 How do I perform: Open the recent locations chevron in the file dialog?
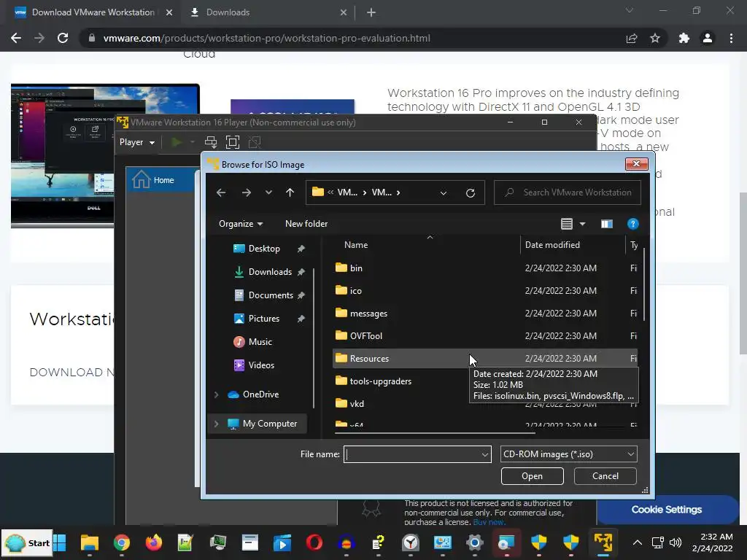pyautogui.click(x=268, y=192)
